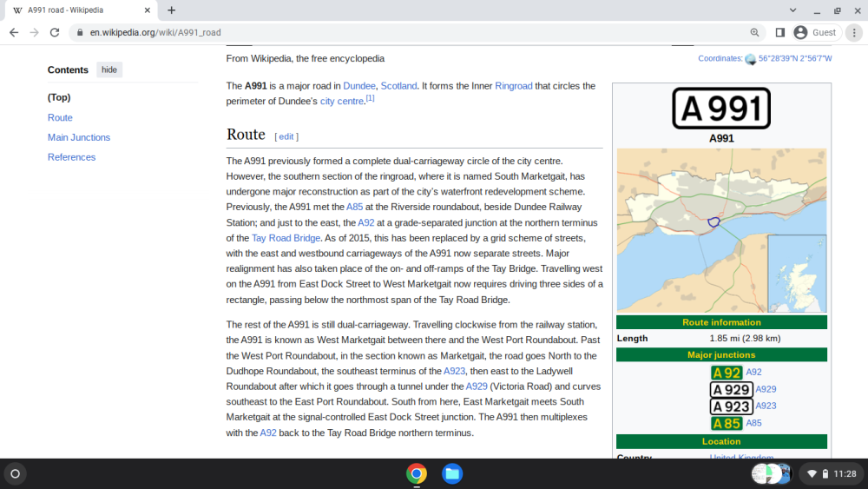Toggle the side panel icon
The height and width of the screenshot is (489, 868).
click(x=780, y=33)
